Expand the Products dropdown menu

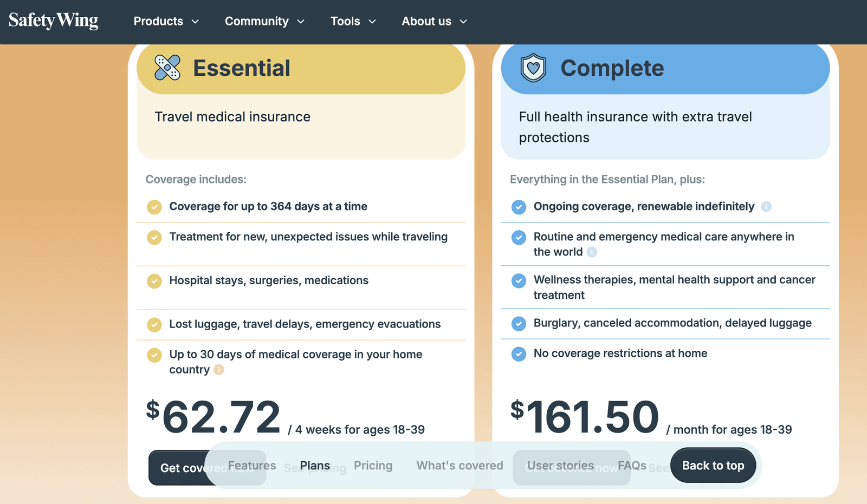(166, 21)
